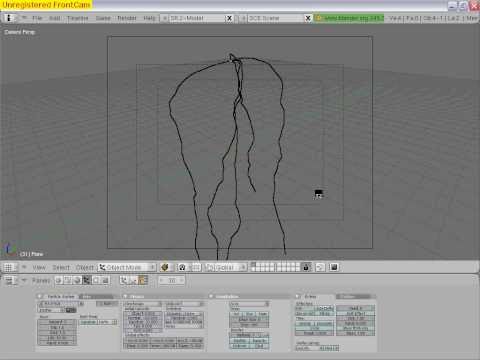The image size is (480, 360).
Task: Collapse the buttons header menus arrow
Action: click(x=24, y=281)
